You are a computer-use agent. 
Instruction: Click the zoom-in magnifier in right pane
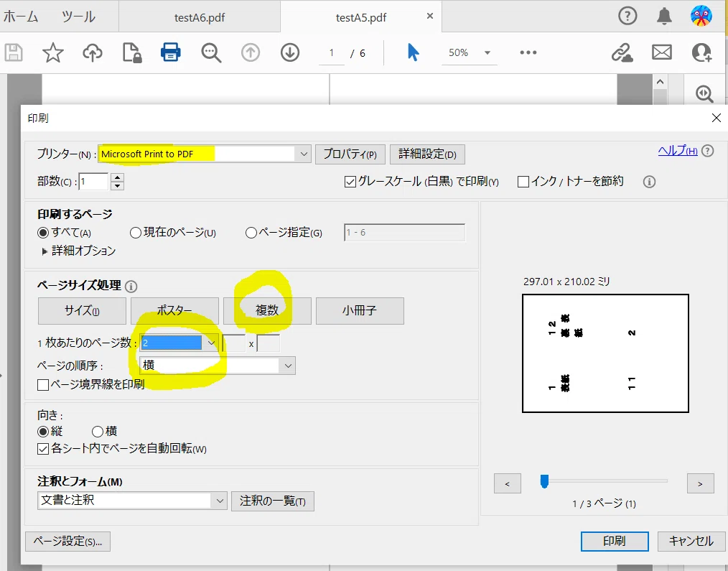pyautogui.click(x=704, y=94)
